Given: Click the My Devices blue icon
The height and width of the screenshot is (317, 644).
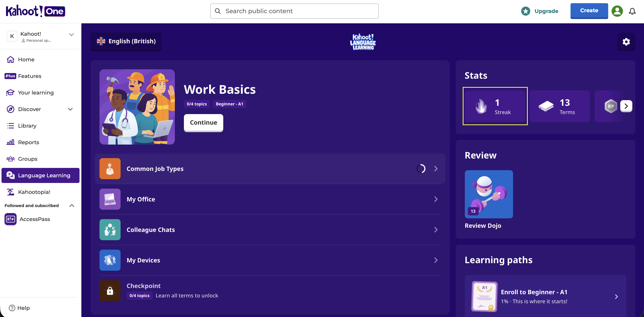Looking at the screenshot, I should coord(110,260).
